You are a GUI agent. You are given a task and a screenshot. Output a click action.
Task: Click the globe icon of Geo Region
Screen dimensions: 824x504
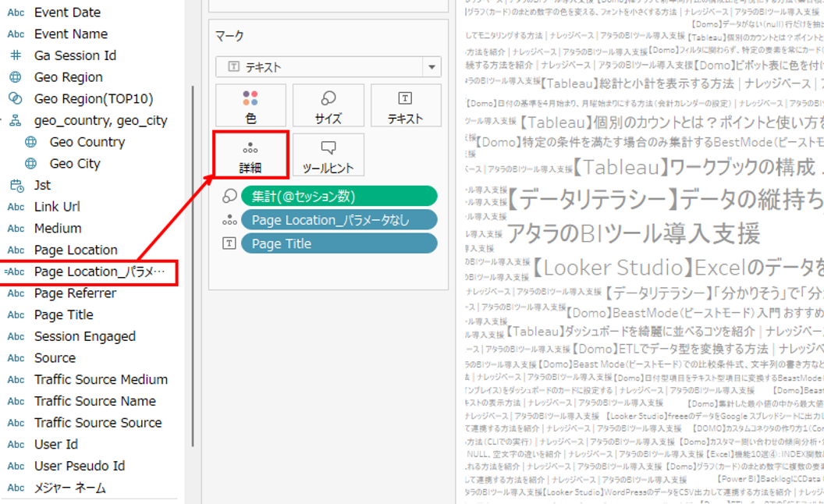16,77
